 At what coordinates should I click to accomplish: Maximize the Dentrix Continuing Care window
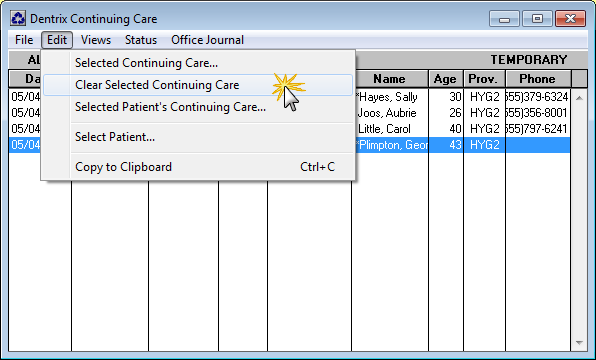tap(537, 19)
